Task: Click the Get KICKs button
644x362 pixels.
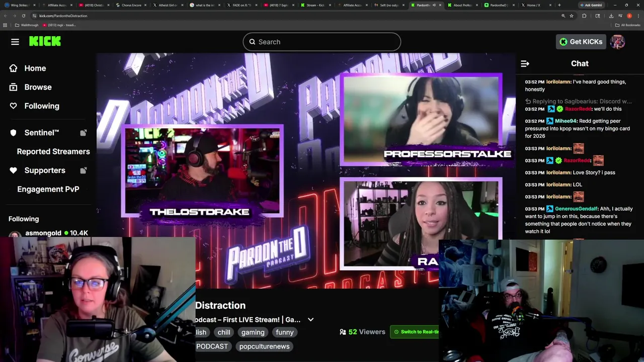Action: pyautogui.click(x=581, y=42)
